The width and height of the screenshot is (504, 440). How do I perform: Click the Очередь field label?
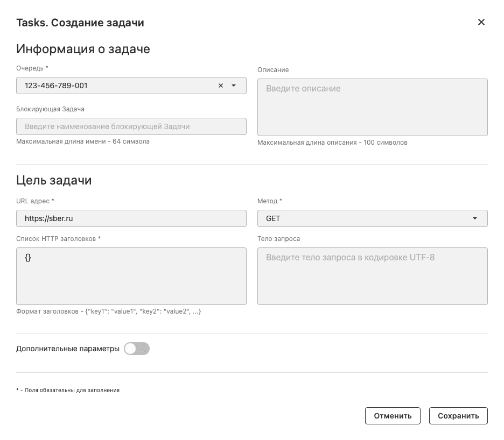point(32,68)
